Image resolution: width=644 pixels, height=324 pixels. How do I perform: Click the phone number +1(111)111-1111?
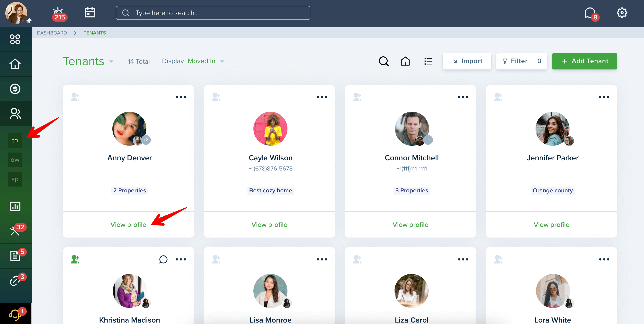click(411, 169)
